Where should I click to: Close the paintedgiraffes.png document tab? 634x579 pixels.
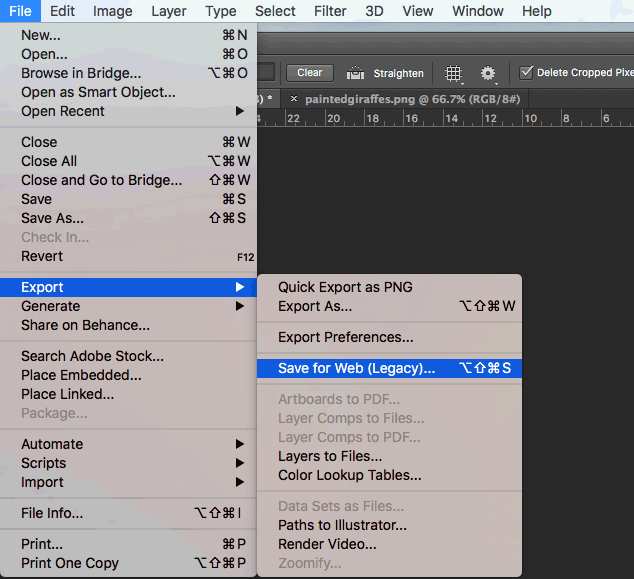(x=293, y=99)
